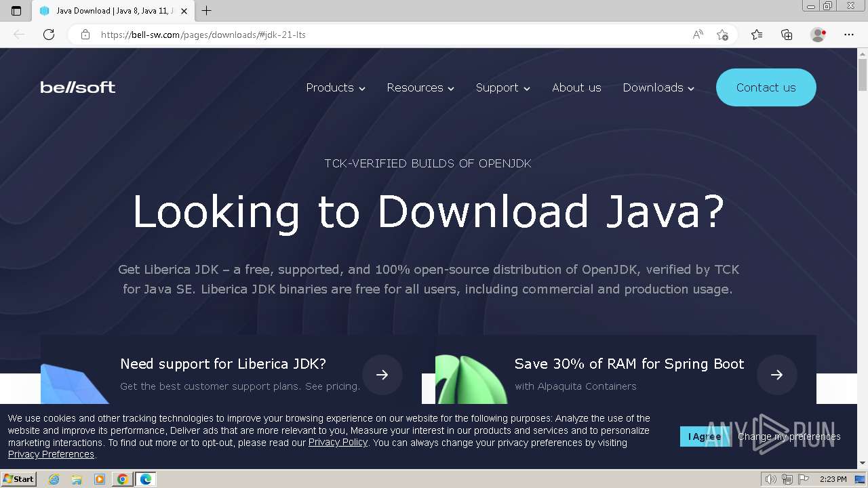The width and height of the screenshot is (868, 488).
Task: Click the green Alpaquita leaf thumbnail
Action: tap(471, 380)
